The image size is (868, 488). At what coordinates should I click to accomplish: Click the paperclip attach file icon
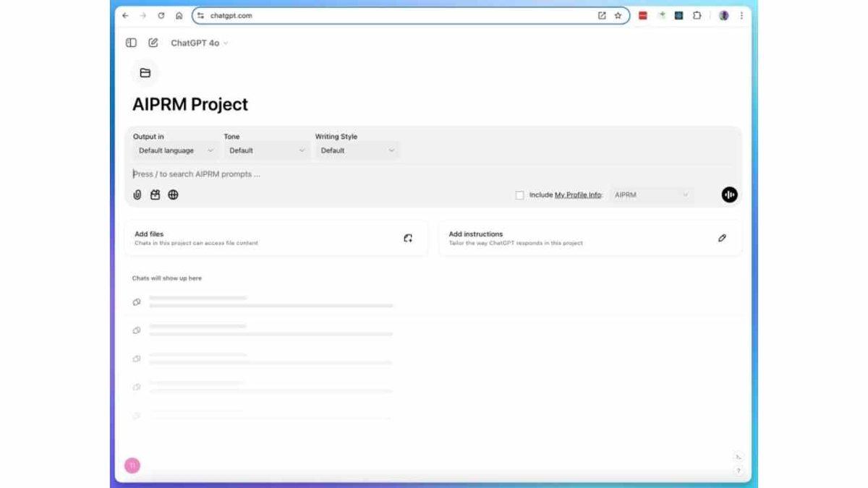coord(137,194)
